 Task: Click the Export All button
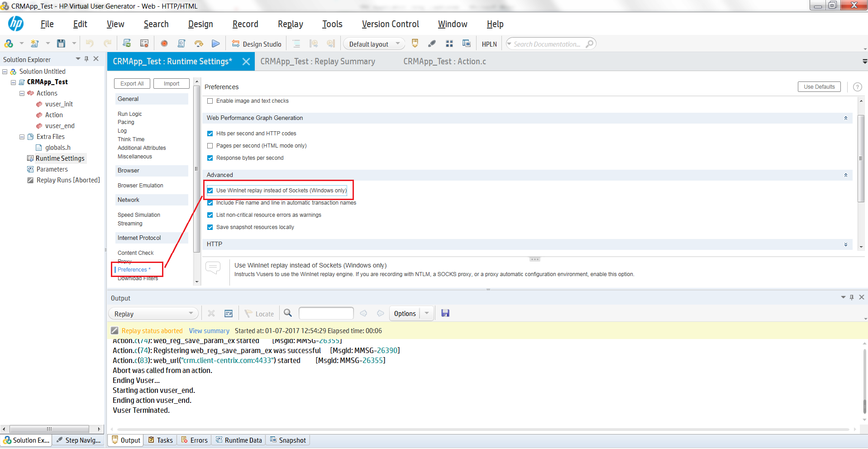coord(132,84)
